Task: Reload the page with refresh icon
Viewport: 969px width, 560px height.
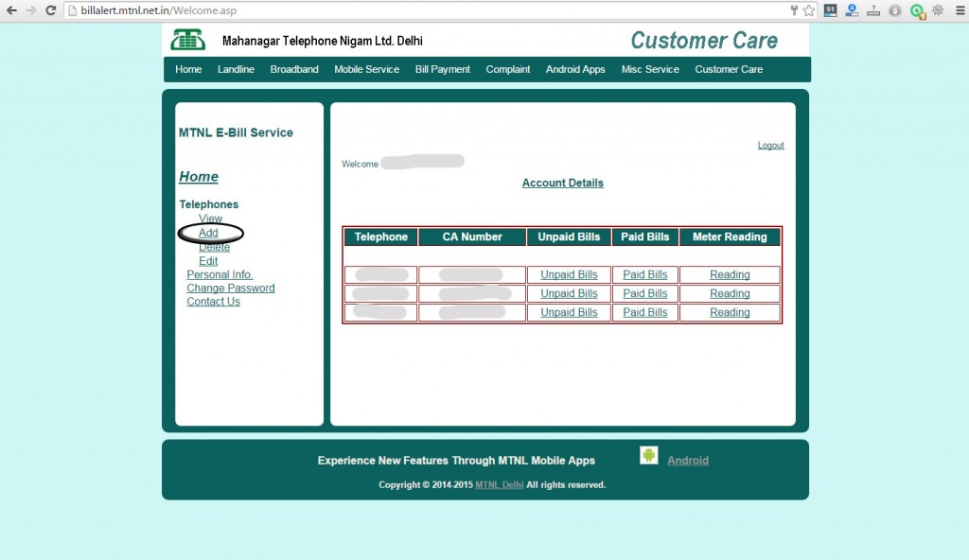Action: click(51, 10)
